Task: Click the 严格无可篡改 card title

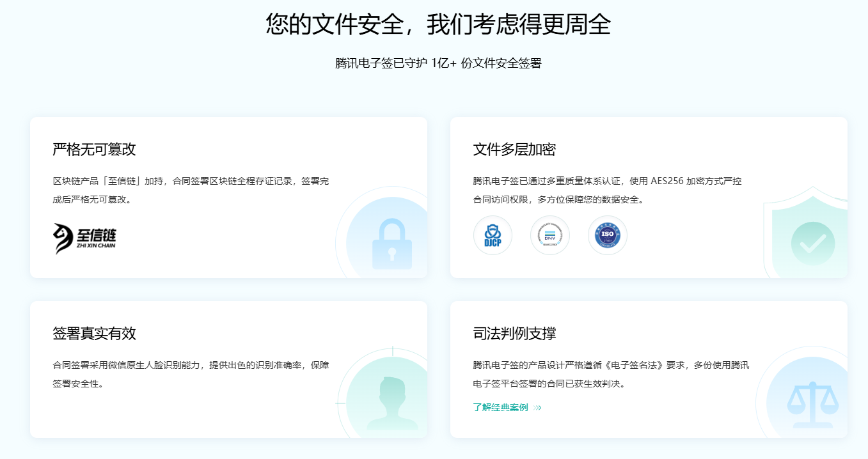Action: point(94,150)
